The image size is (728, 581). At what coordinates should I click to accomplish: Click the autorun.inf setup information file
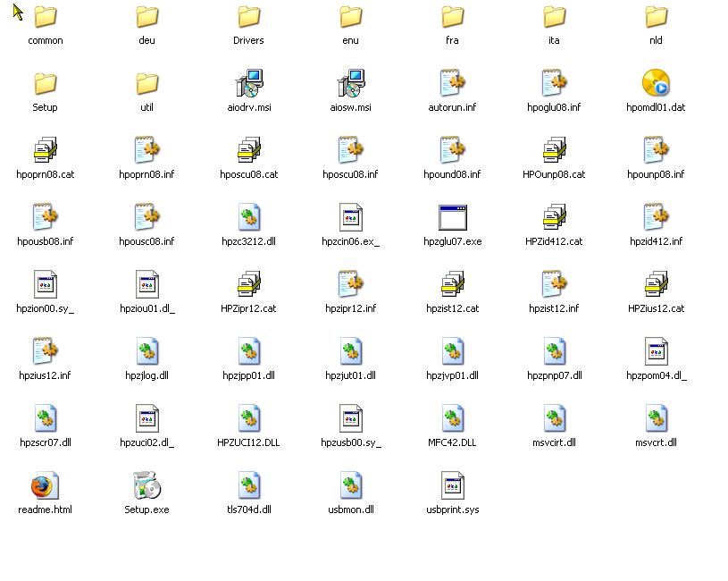452,84
